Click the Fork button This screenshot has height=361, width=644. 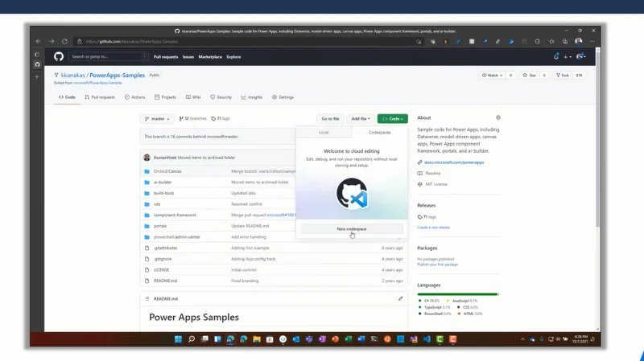point(563,76)
